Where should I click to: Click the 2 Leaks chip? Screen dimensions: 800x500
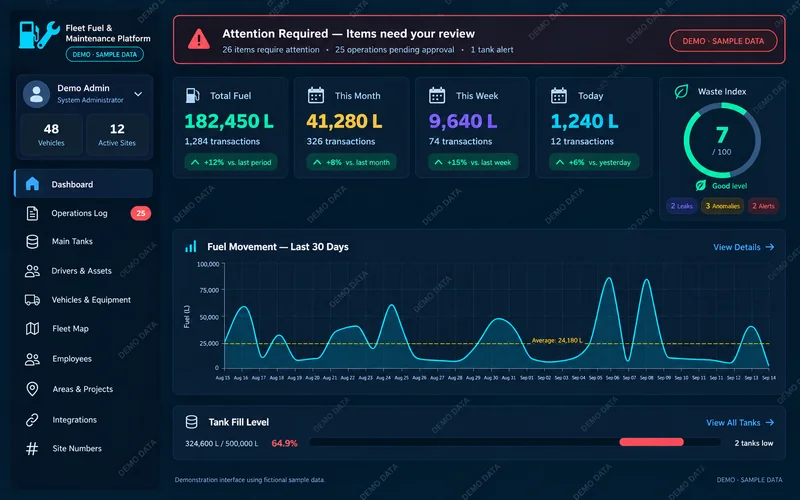682,206
